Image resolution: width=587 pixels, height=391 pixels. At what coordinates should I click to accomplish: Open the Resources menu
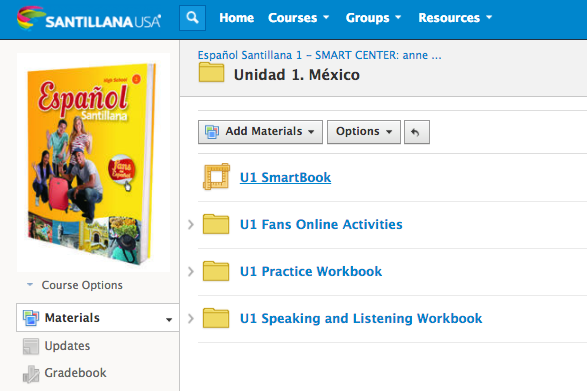455,18
